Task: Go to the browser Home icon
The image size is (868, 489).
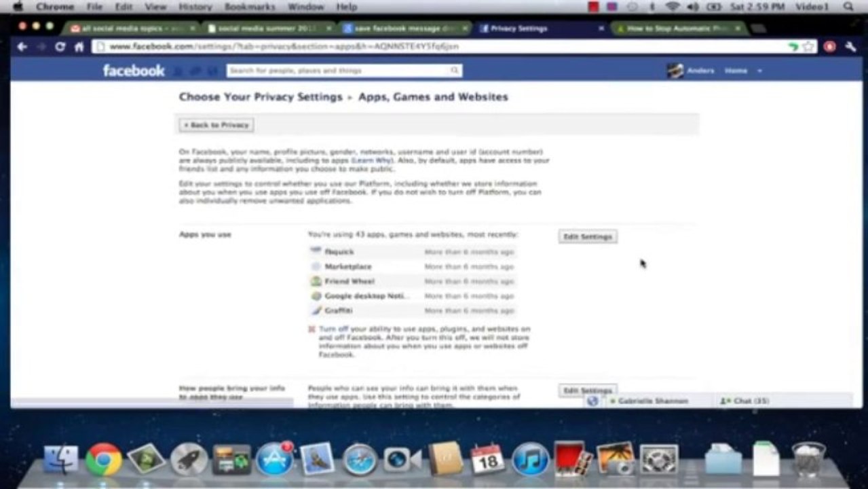Action: [79, 47]
